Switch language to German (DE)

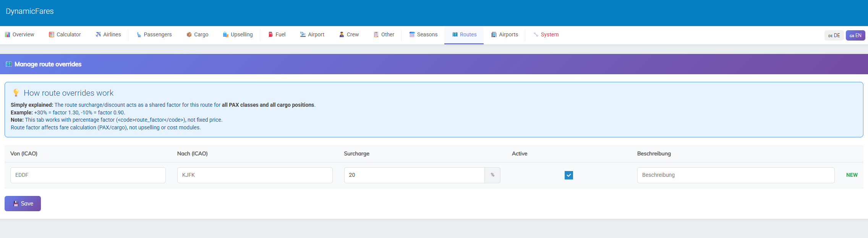click(x=834, y=36)
